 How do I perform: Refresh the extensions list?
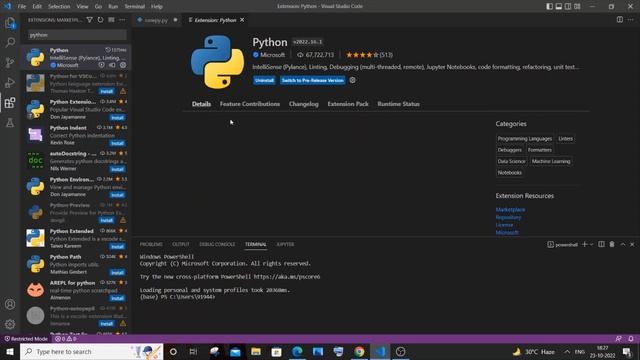[100, 20]
